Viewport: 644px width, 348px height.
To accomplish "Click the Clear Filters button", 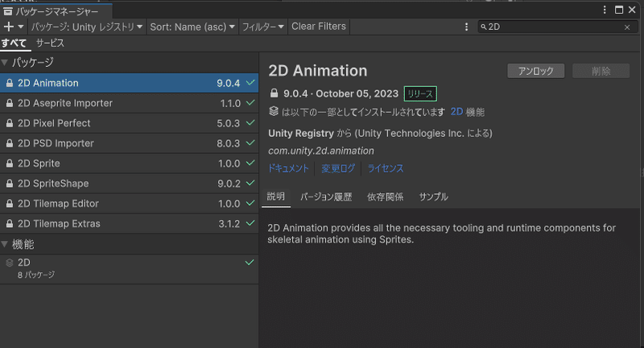I will click(x=319, y=27).
